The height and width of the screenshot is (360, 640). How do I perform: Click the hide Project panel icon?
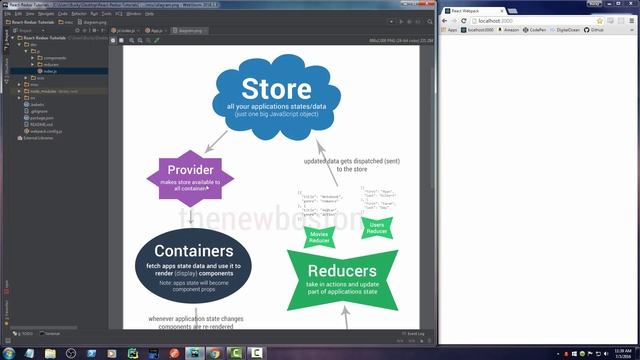tap(102, 31)
